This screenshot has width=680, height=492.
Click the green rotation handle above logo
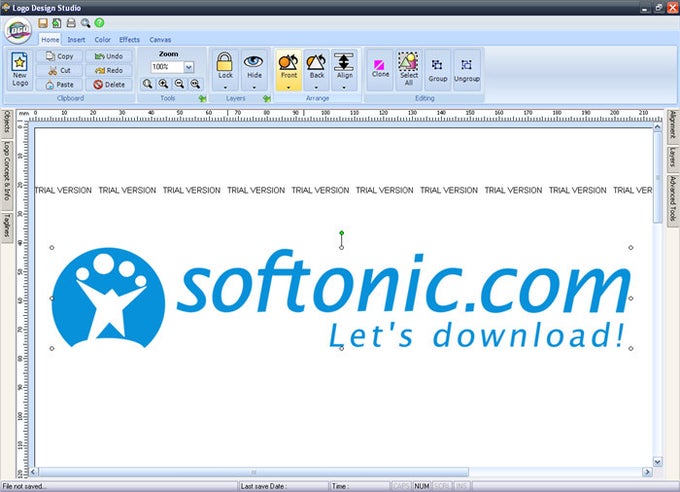[x=342, y=233]
